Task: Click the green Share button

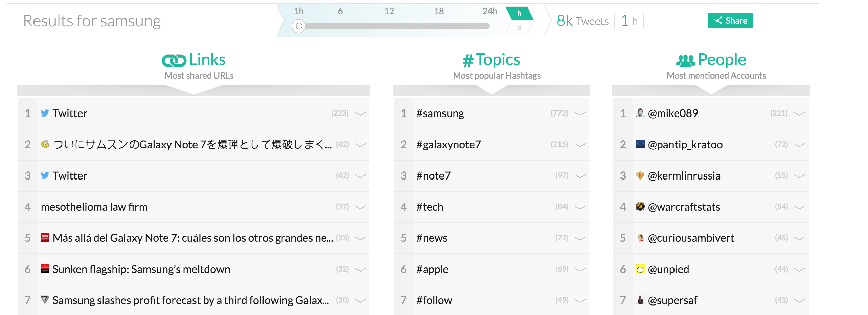Action: [x=730, y=21]
